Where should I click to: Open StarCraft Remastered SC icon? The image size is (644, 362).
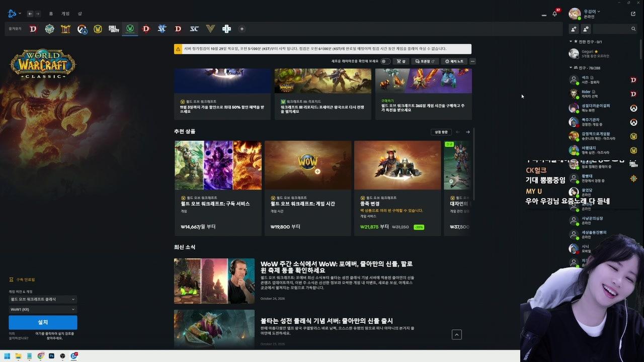point(194,29)
